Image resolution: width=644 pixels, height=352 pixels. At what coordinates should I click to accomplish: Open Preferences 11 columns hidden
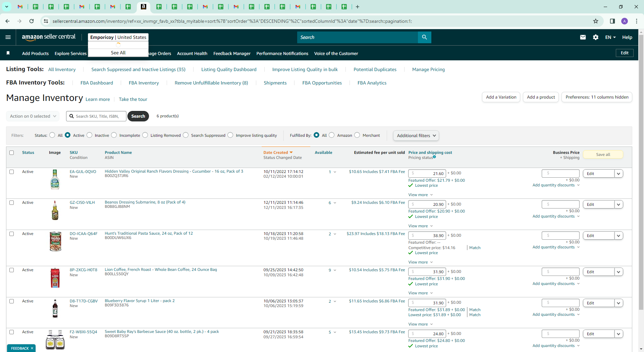point(597,97)
